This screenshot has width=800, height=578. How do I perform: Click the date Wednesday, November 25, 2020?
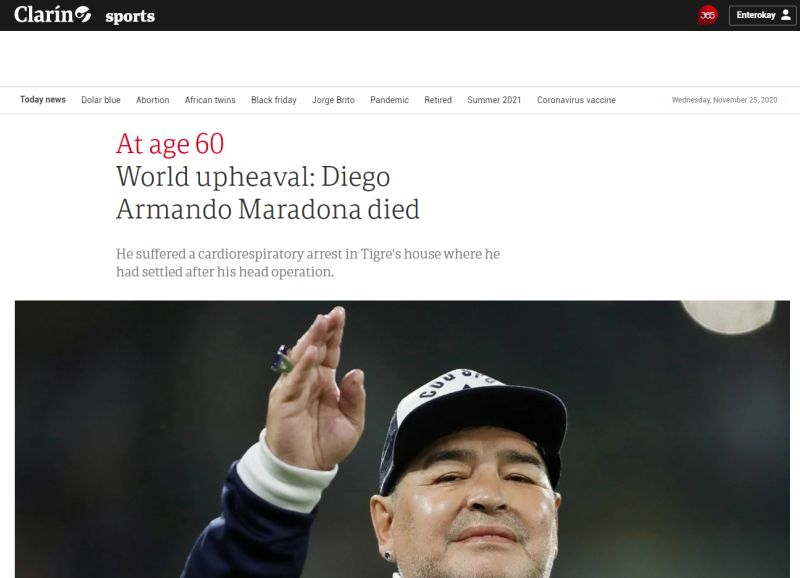click(724, 100)
